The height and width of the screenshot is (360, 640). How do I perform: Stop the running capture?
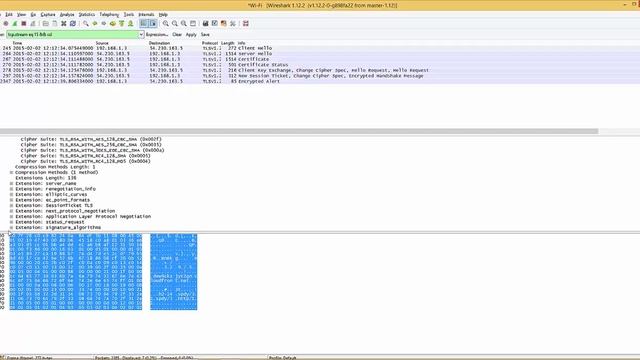24,24
